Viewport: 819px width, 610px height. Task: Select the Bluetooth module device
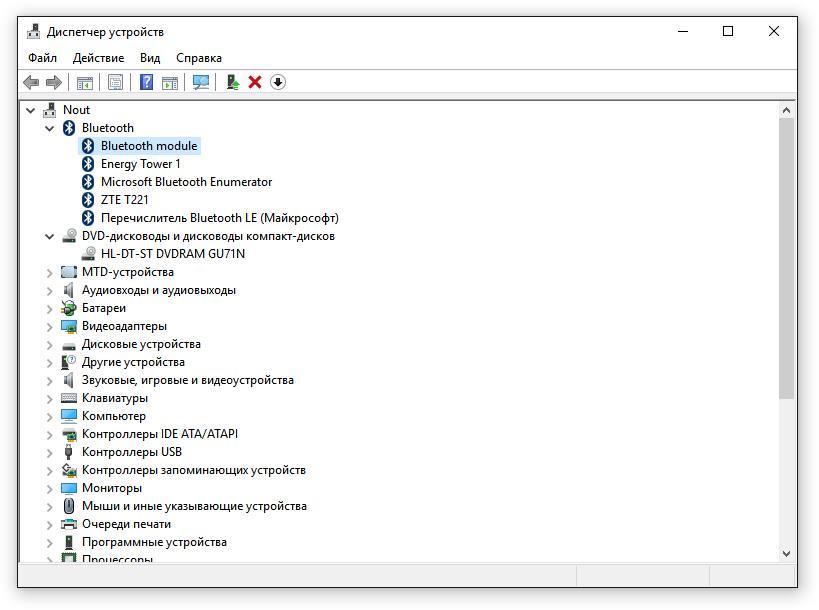point(149,146)
